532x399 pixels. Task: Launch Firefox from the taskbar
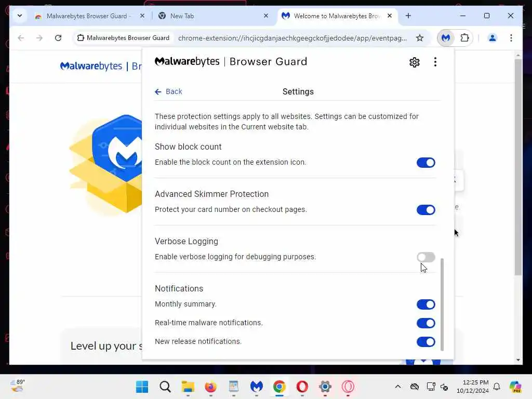210,387
